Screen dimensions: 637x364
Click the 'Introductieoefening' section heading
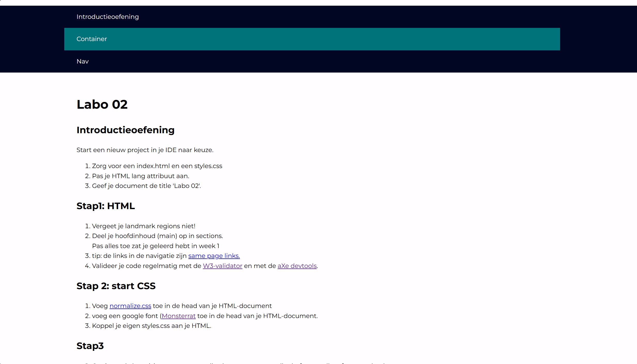tap(125, 130)
